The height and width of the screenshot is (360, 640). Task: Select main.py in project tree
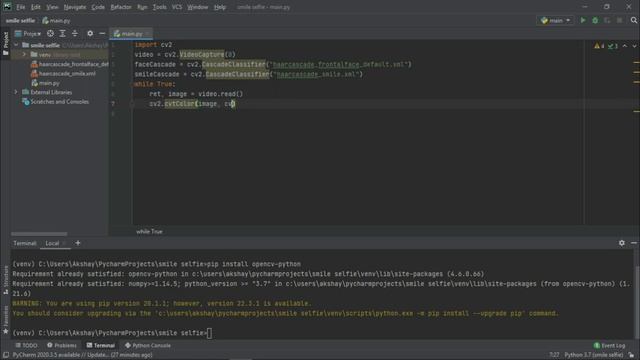(46, 83)
